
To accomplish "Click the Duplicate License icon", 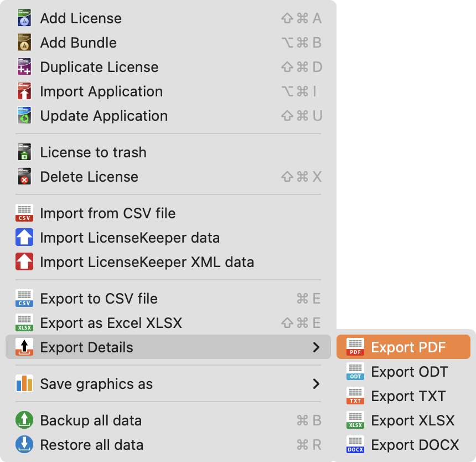I will 24,68.
